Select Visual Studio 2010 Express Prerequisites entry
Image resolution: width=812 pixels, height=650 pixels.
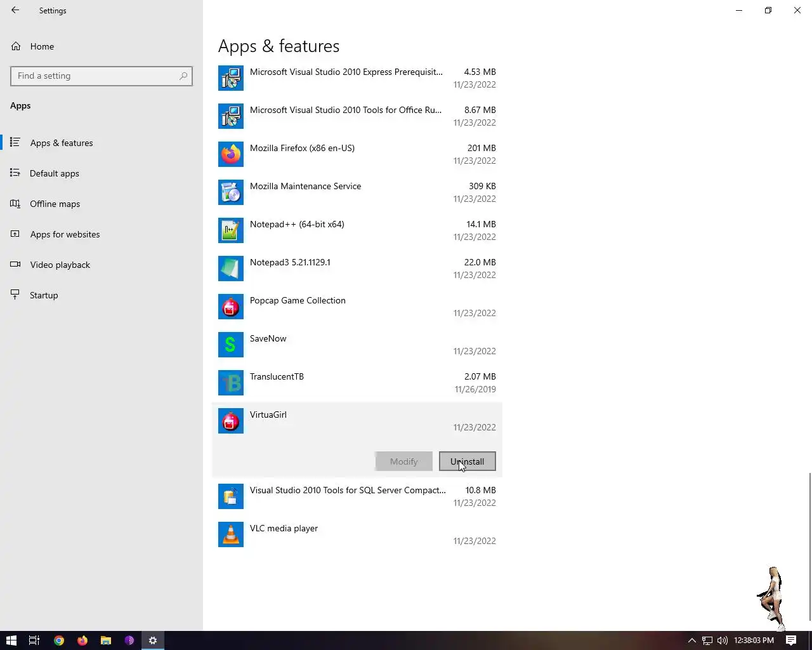(357, 78)
